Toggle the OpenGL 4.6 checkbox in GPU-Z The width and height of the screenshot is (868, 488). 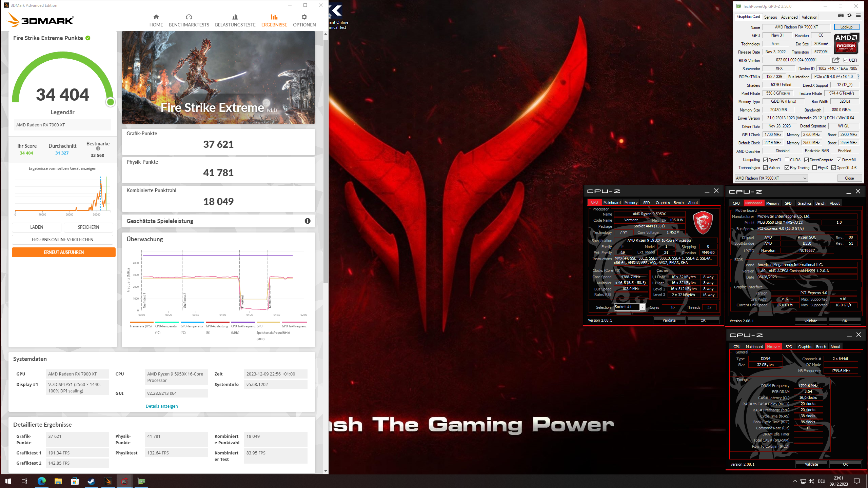point(833,168)
